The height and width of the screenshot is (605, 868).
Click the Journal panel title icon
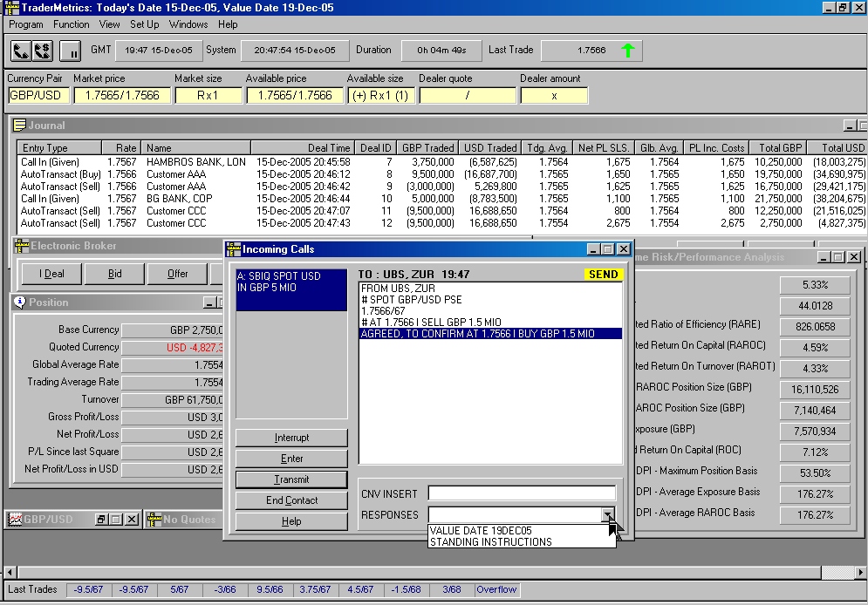tap(21, 126)
